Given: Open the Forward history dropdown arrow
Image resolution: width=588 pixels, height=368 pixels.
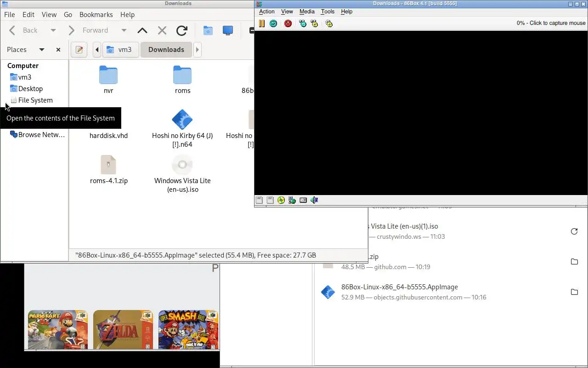Looking at the screenshot, I should click(x=124, y=30).
